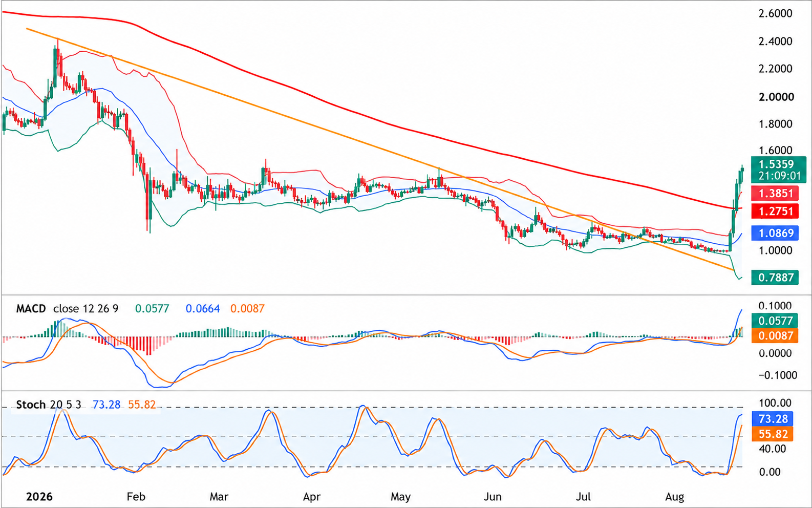Click the current price tag 1.5359
This screenshot has width=812, height=508.
click(776, 164)
